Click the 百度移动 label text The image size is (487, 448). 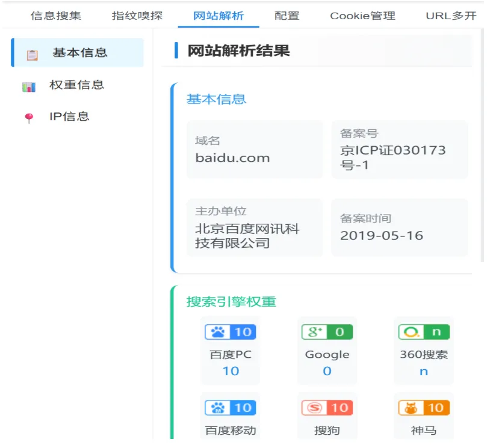point(231,431)
